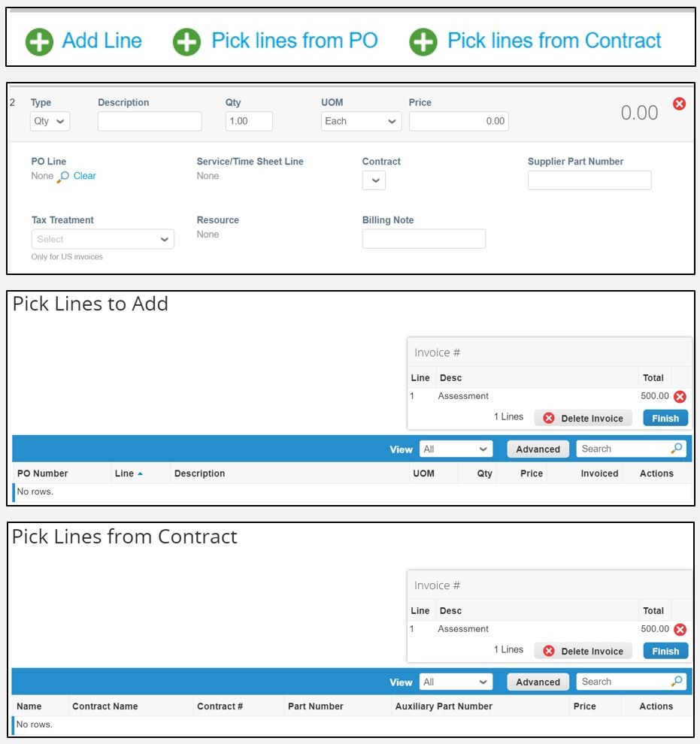Open the View dropdown in Pick Lines to Add
Image resolution: width=700 pixels, height=744 pixels.
pyautogui.click(x=456, y=449)
